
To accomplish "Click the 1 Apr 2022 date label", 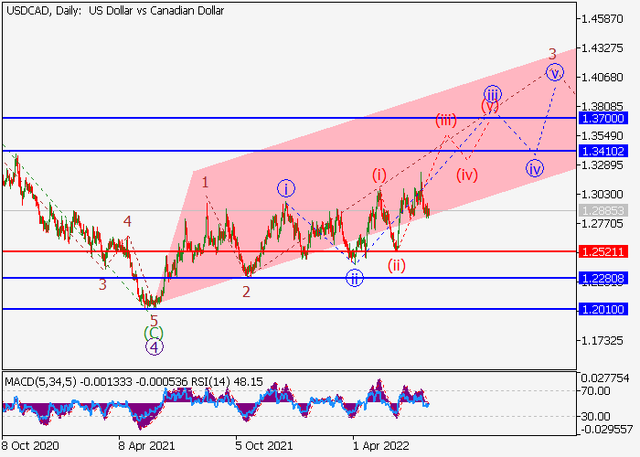I will point(380,446).
